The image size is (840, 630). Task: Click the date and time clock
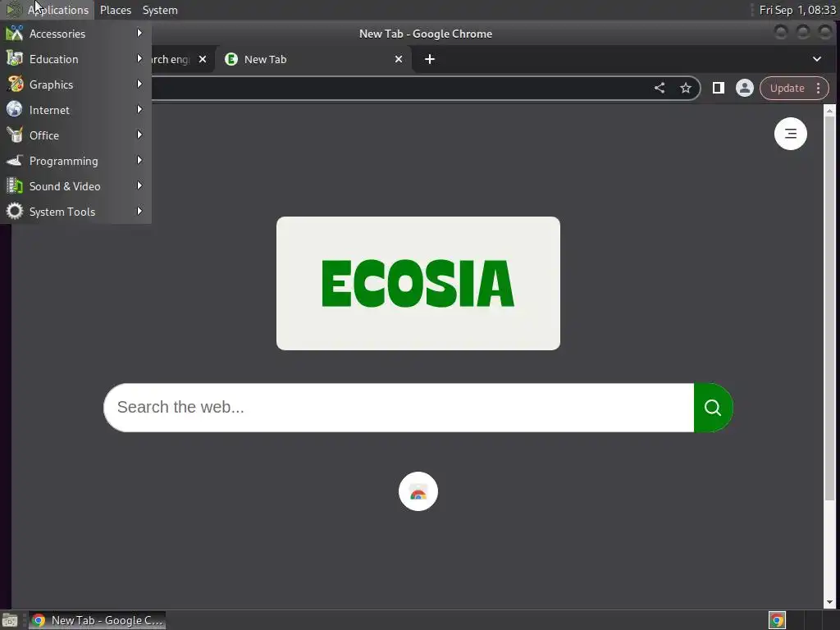(797, 10)
